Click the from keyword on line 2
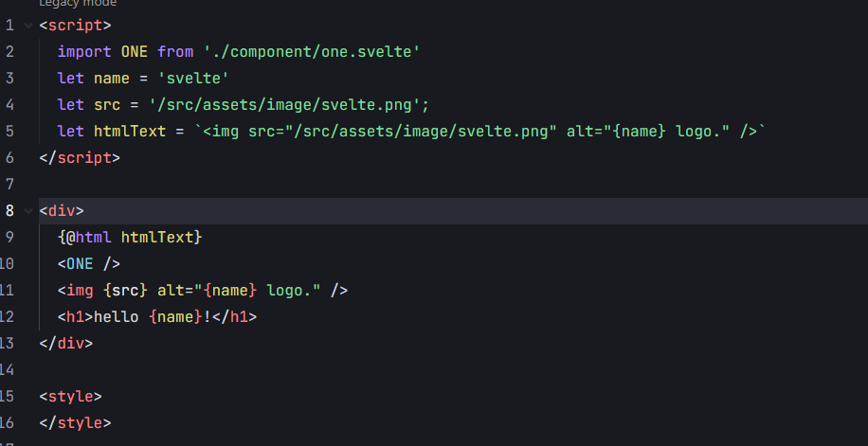The image size is (868, 446). 175,52
